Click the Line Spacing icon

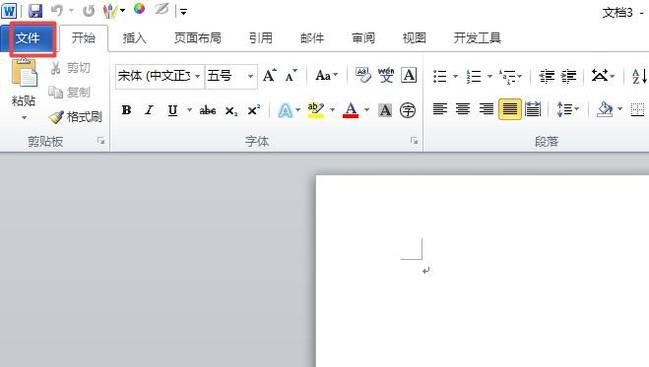pos(564,110)
